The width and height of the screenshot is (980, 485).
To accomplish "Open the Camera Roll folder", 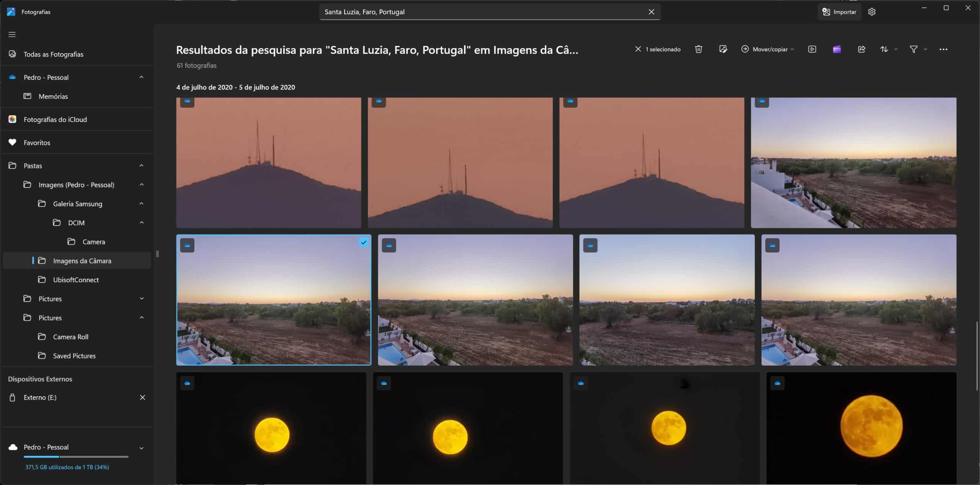I will (70, 337).
